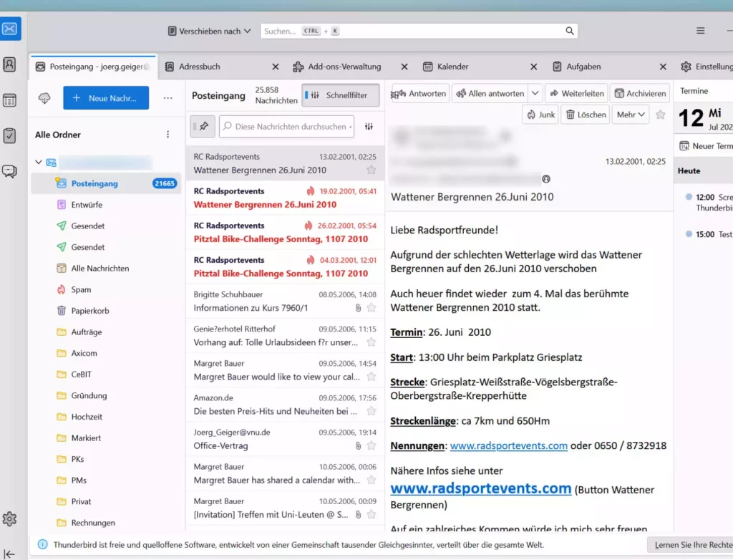This screenshot has width=733, height=560.
Task: Select the Papierkorb folder
Action: 89,311
